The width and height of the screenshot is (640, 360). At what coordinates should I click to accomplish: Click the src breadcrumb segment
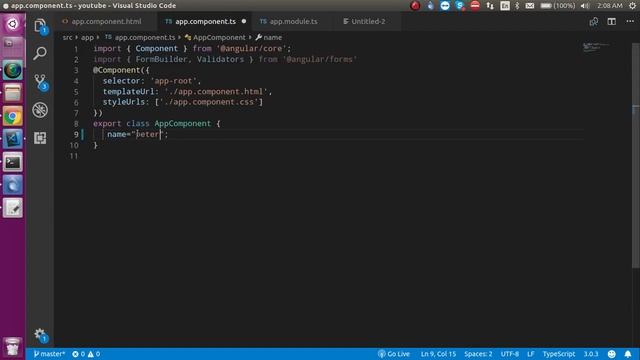67,37
